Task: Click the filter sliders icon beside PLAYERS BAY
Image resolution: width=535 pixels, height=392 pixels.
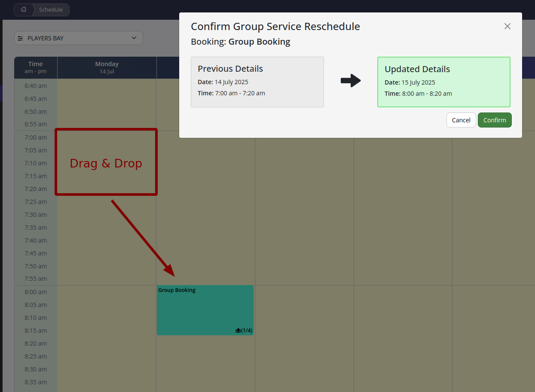Action: 20,38
